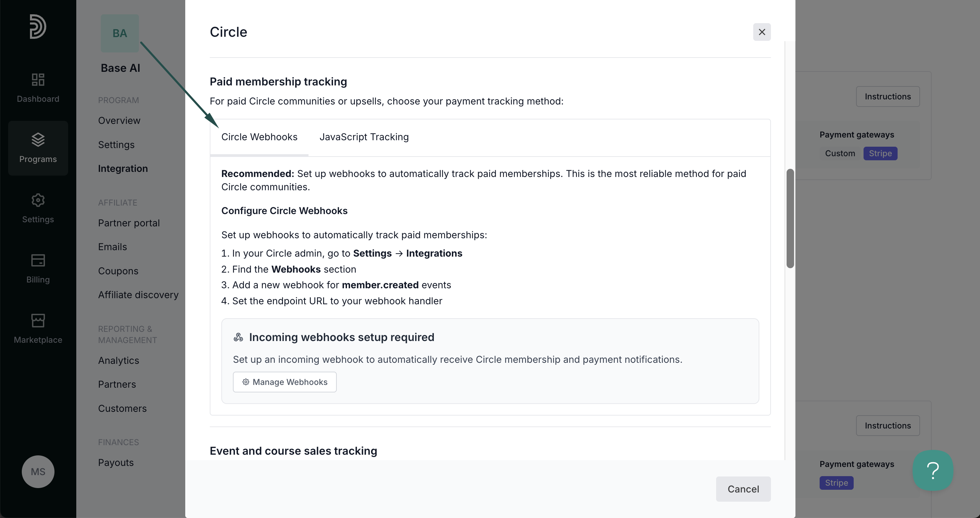Click the Incoming webhooks setup required heading
The image size is (980, 518).
[342, 337]
